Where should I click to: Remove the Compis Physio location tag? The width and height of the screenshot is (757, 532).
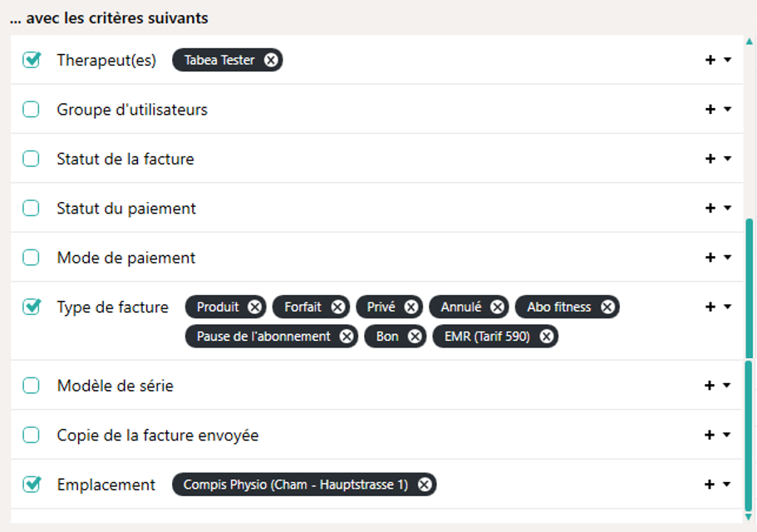coord(425,485)
